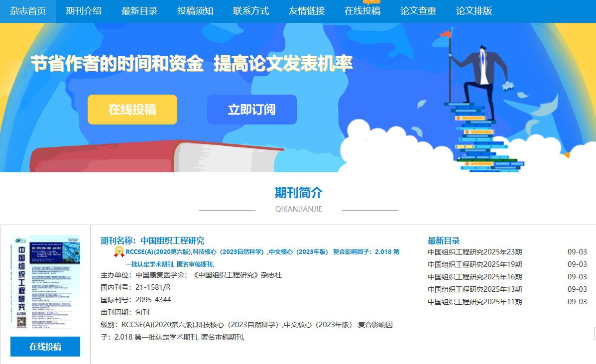The image size is (596, 364).
Task: Click the orange badge above 在线投稿 menu
Action: (371, 1)
